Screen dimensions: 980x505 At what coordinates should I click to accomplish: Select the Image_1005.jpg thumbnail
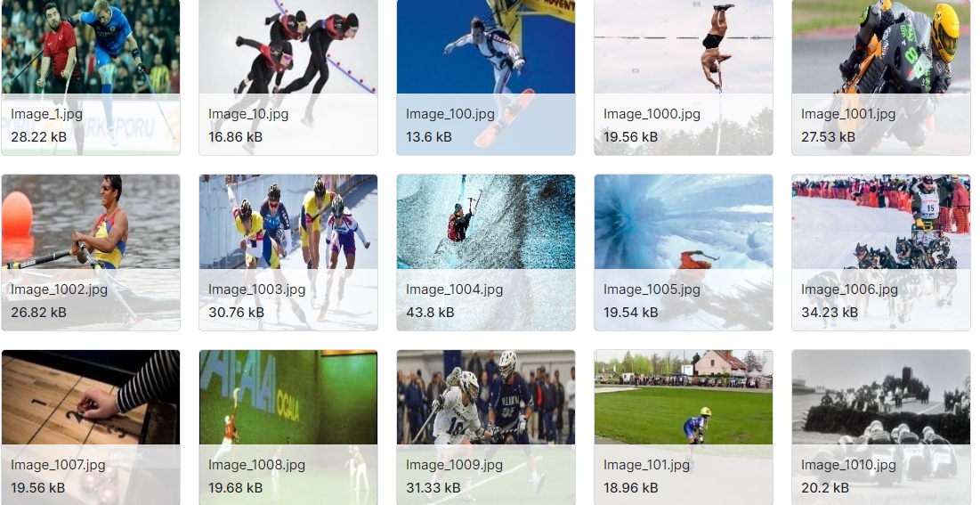tap(683, 252)
